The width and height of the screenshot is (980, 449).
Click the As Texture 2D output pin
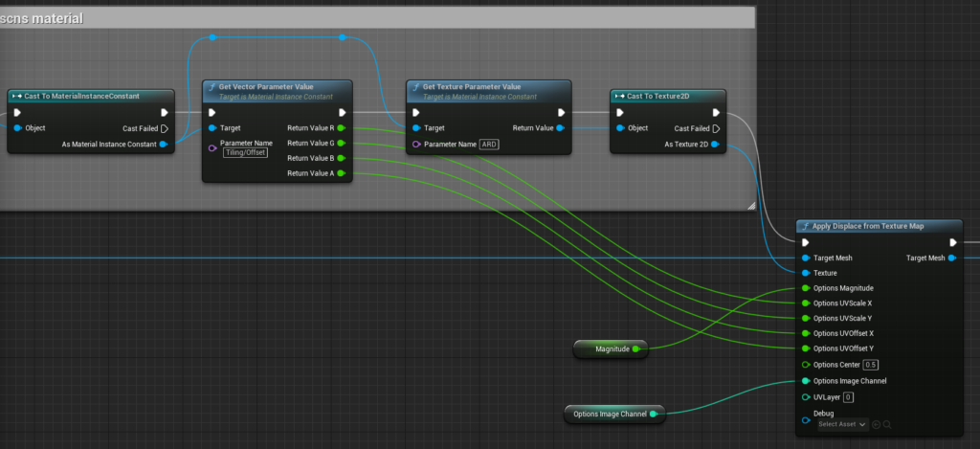tap(715, 145)
